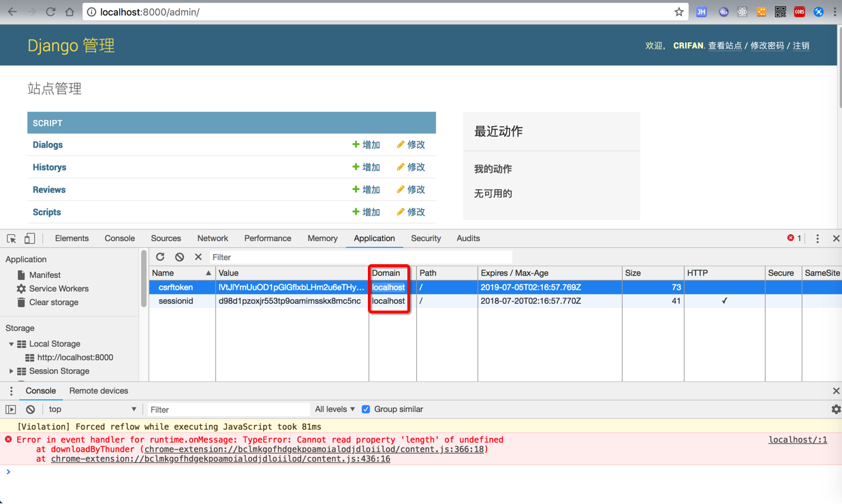Open the CORS extension icon
Screen dimensions: 842x504
(800, 12)
